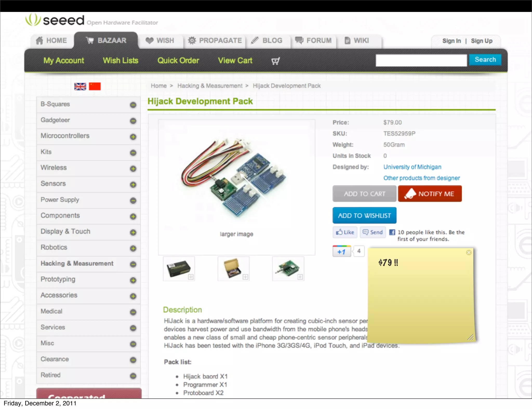Image resolution: width=532 pixels, height=409 pixels.
Task: Collapse the Hacking & Measurement category
Action: coord(133,264)
